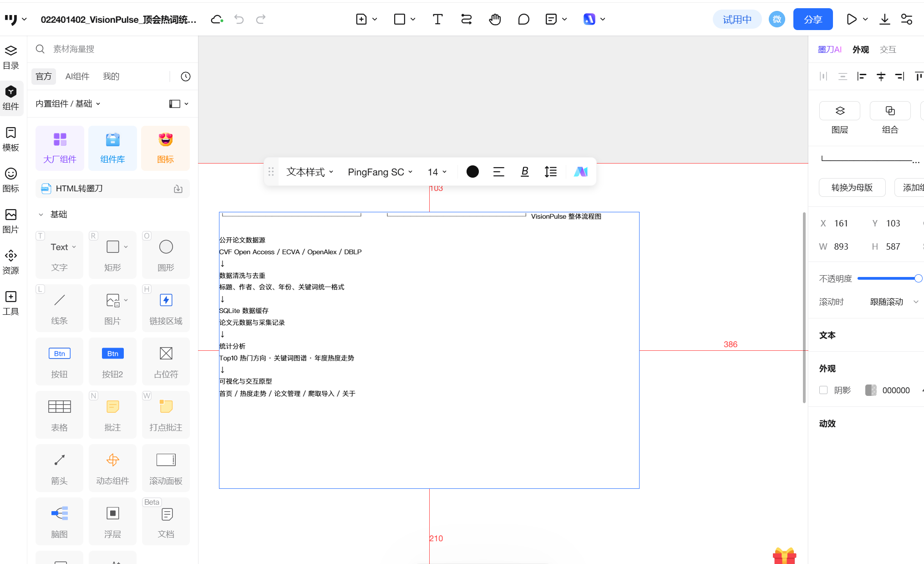
Task: Enable the 阴影 shadow checkbox
Action: click(823, 390)
